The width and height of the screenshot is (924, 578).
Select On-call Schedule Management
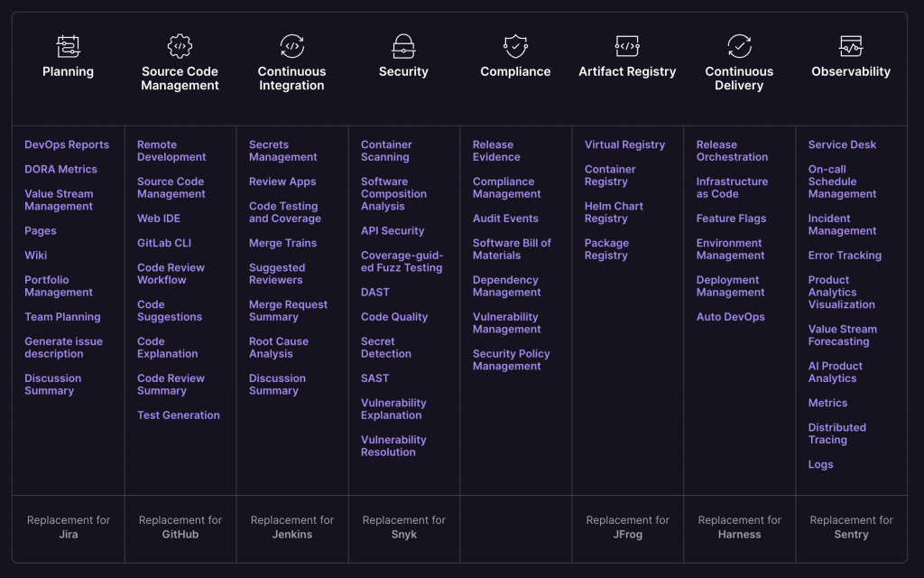[842, 182]
